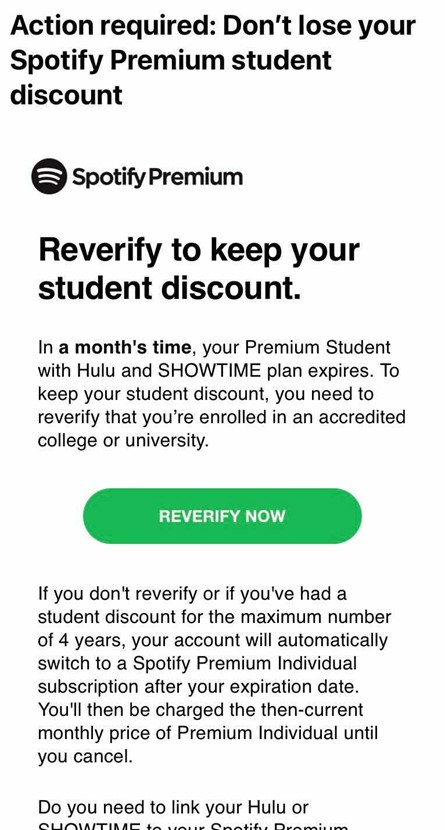Select the email subject line 'Action required'

[x=110, y=25]
